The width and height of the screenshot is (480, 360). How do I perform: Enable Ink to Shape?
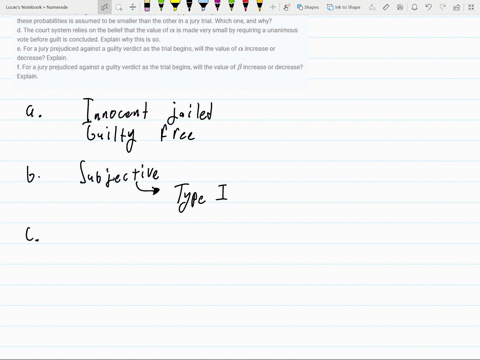(343, 7)
